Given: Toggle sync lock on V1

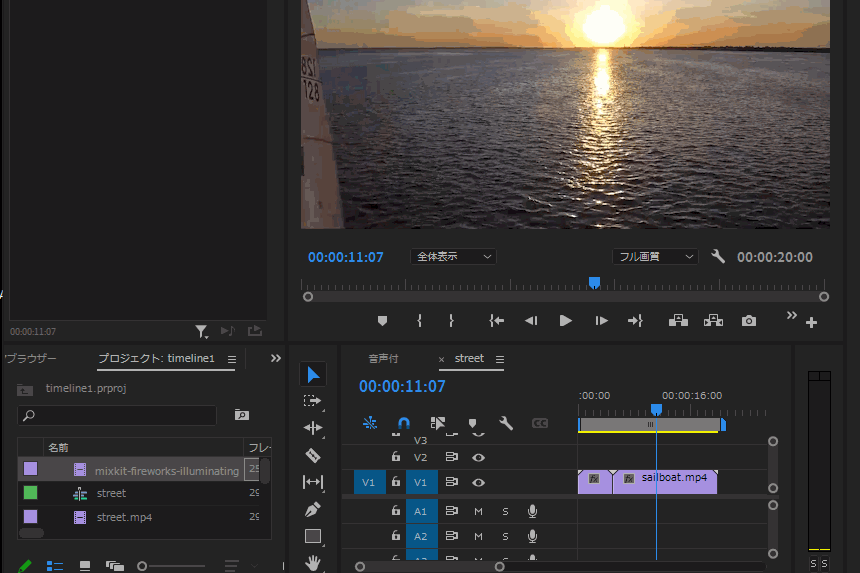Looking at the screenshot, I should [451, 482].
